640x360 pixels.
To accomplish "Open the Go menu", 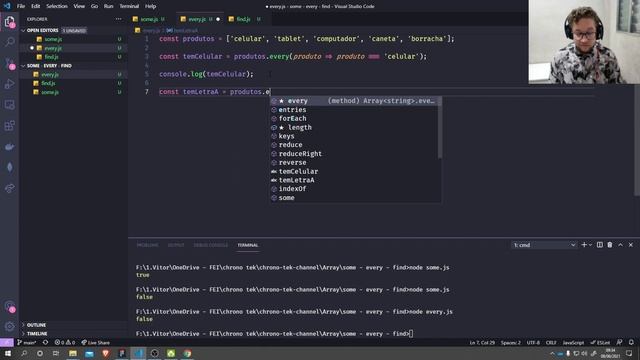I will pos(94,6).
